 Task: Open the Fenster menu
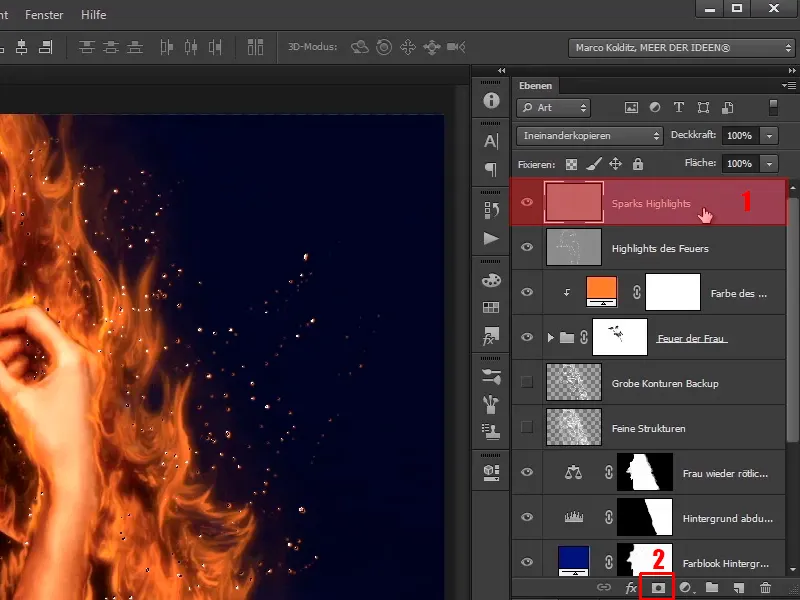coord(44,15)
